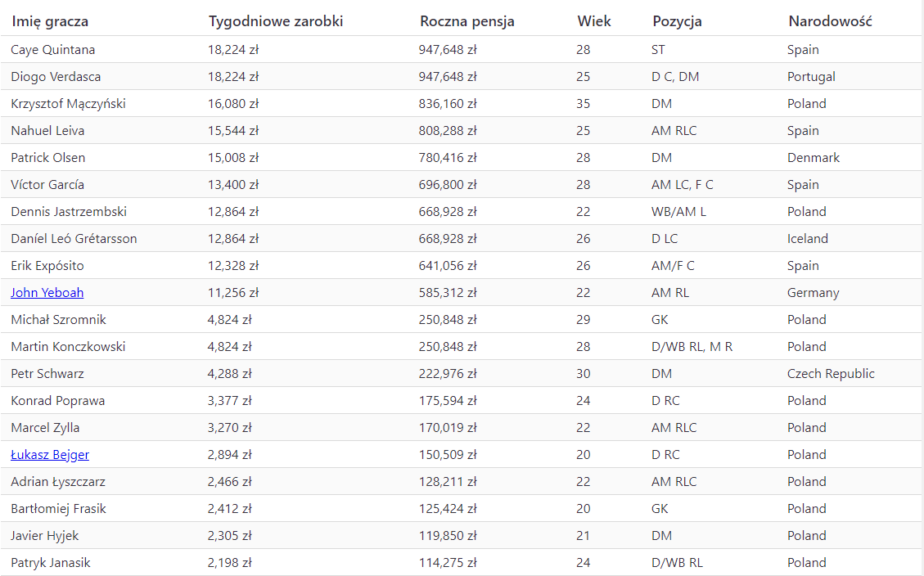Click the Narodowość column header

tap(830, 21)
